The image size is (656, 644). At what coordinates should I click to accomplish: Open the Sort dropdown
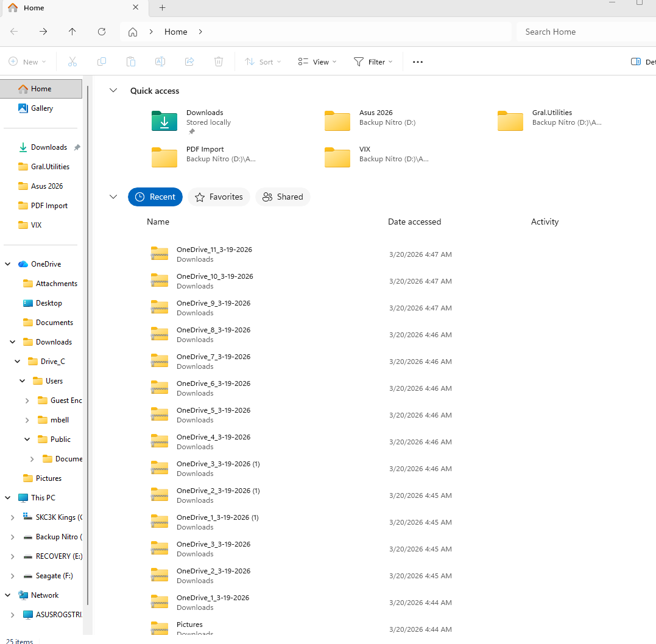(263, 62)
